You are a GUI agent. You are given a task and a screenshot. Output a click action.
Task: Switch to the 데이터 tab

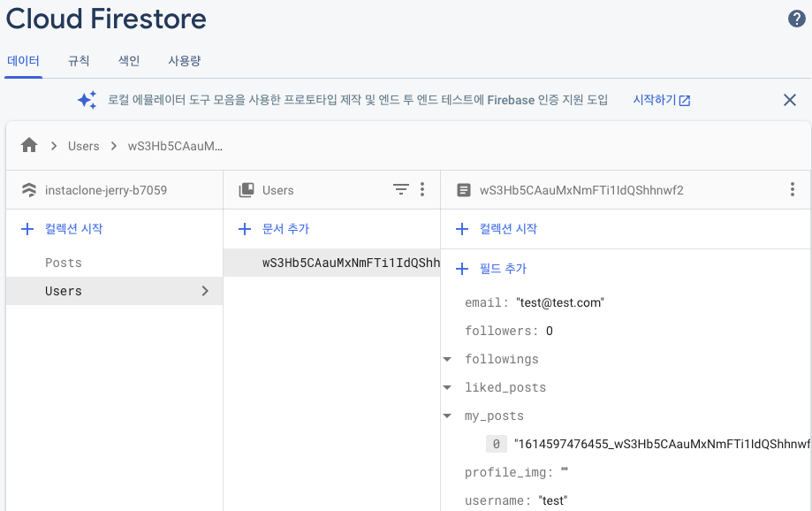(x=23, y=61)
